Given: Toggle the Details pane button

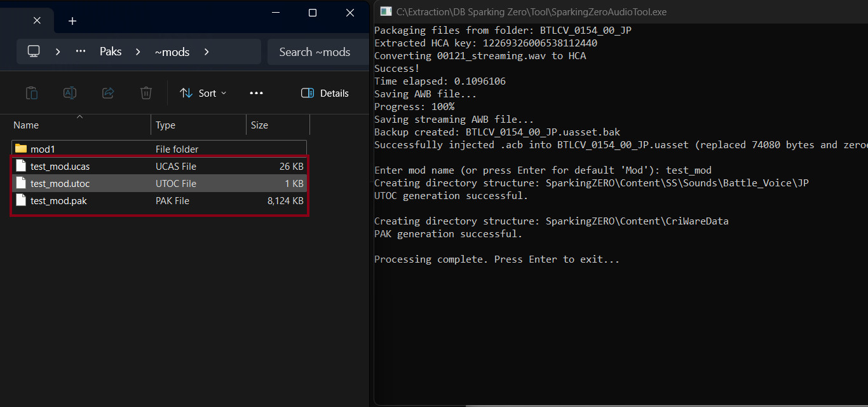Looking at the screenshot, I should pos(325,93).
